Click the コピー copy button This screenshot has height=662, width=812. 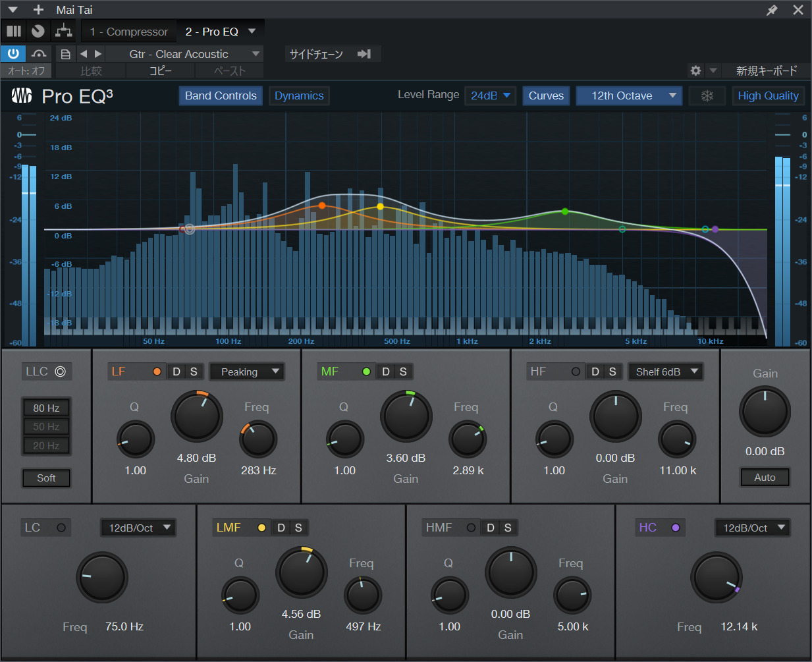[x=160, y=70]
